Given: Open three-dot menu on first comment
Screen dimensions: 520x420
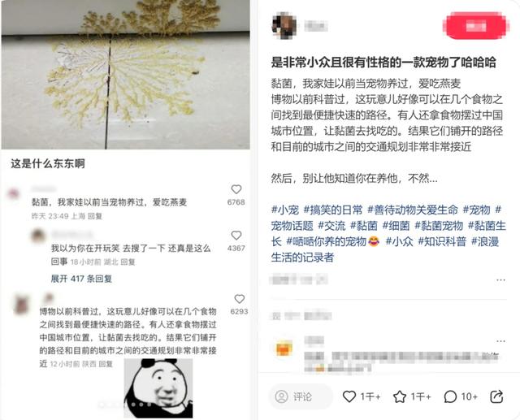Looking at the screenshot, I should coord(500,341).
